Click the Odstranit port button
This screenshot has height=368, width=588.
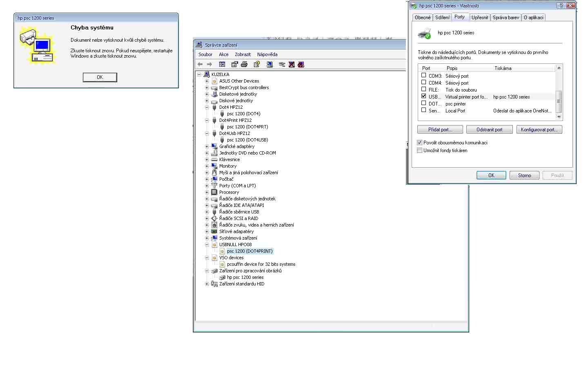tap(490, 130)
